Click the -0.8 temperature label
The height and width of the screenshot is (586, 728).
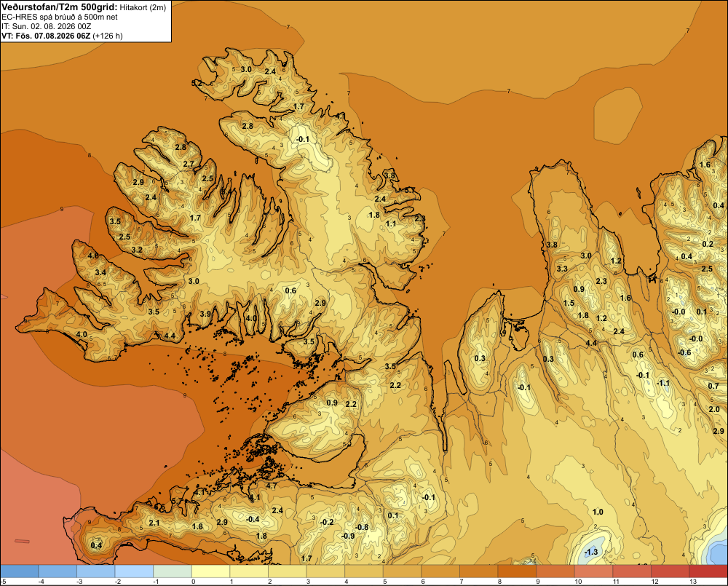[362, 527]
